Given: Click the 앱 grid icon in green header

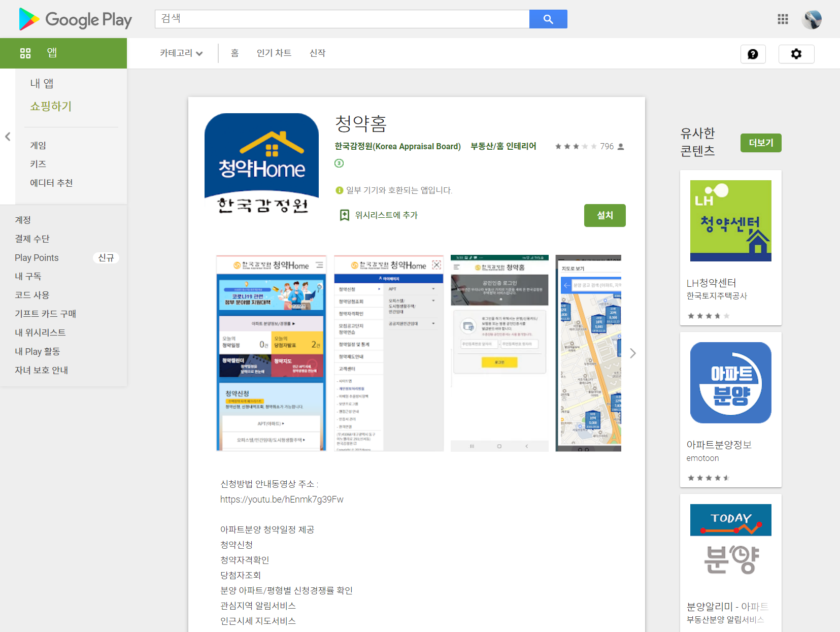Looking at the screenshot, I should [25, 53].
